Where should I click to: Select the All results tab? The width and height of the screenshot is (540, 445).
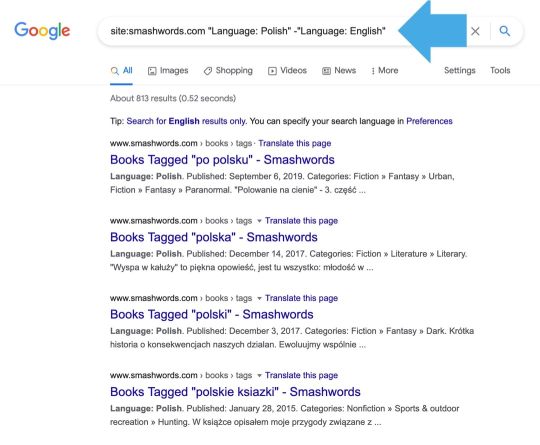[122, 71]
